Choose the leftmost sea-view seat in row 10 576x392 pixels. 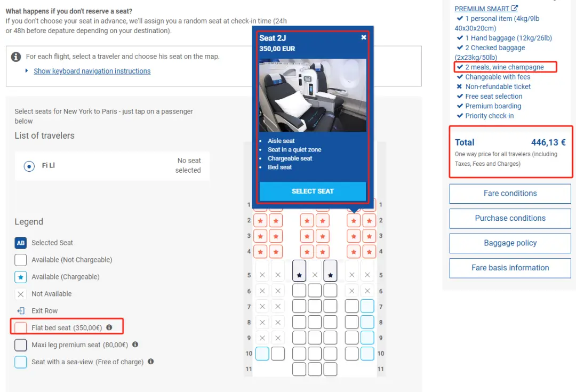(262, 354)
